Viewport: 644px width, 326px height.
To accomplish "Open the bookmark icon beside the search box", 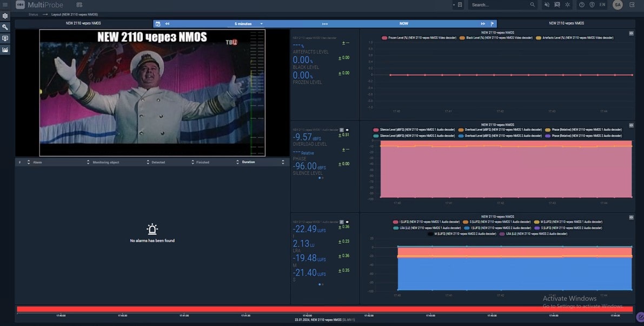I will (x=460, y=5).
